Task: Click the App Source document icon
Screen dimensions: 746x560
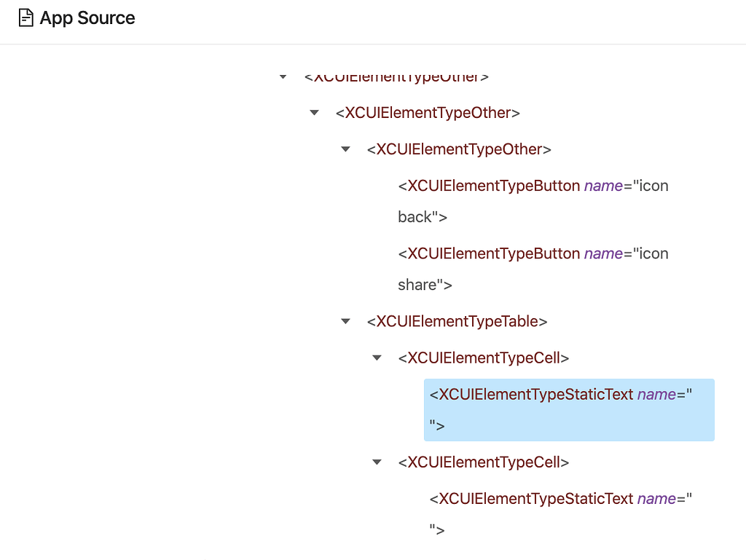Action: (x=25, y=17)
